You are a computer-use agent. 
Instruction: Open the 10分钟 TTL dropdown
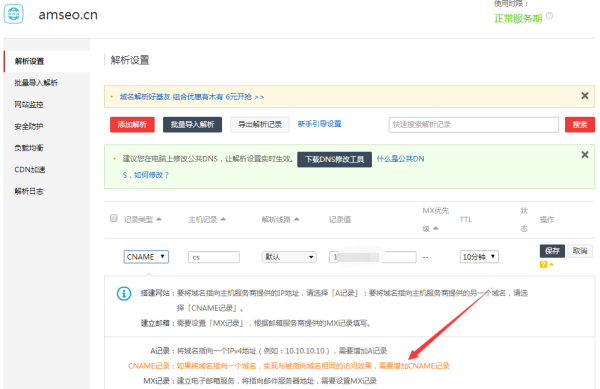479,257
